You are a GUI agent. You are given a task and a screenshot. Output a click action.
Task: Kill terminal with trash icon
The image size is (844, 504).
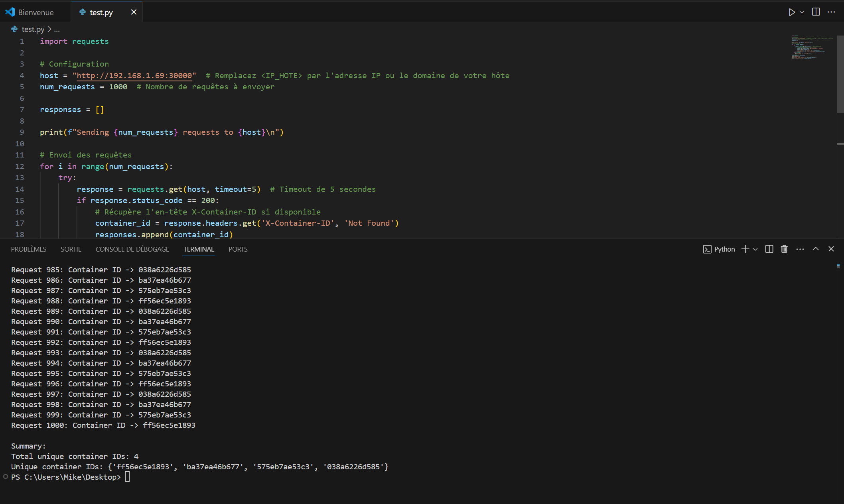(x=784, y=249)
